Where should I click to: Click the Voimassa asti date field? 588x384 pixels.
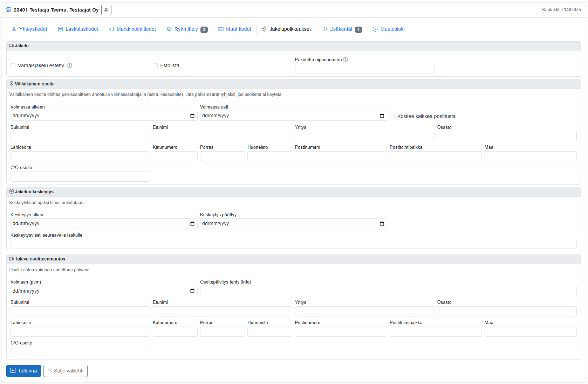tap(293, 116)
